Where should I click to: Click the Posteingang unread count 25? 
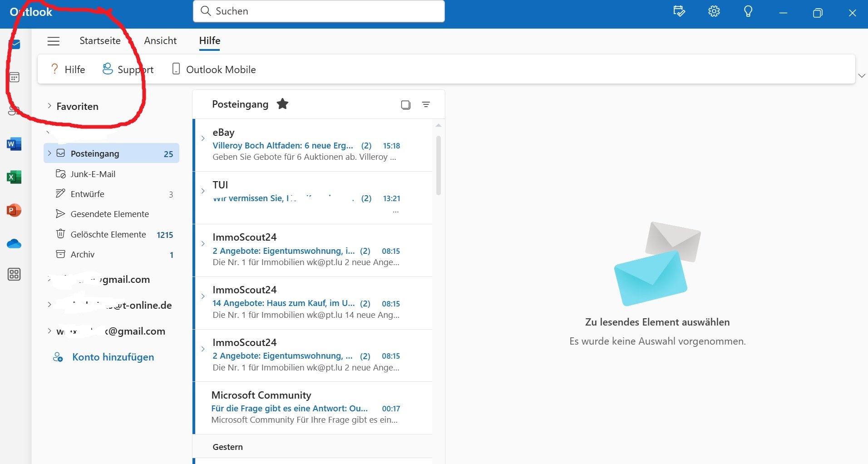click(x=168, y=154)
